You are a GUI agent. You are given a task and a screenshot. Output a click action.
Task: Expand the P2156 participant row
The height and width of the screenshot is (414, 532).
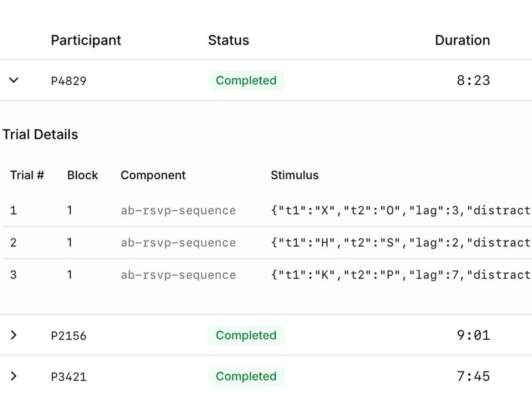(x=13, y=336)
